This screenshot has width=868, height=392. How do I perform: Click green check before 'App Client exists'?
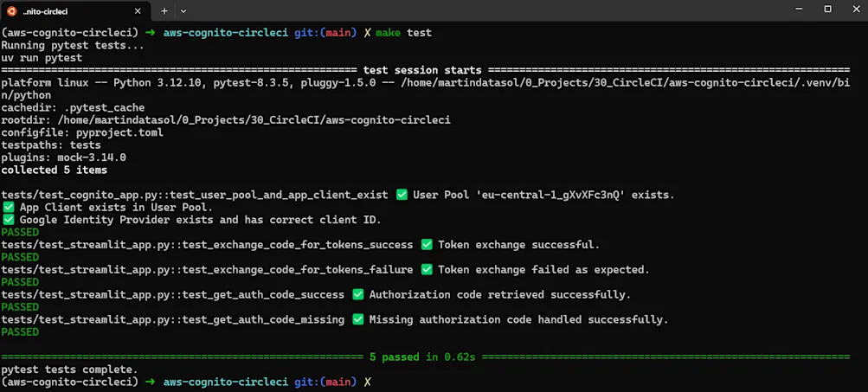click(9, 207)
